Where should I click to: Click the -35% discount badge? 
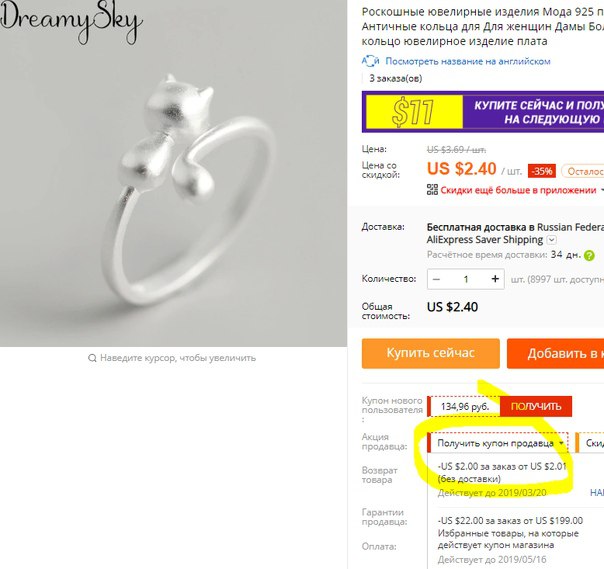(x=542, y=171)
